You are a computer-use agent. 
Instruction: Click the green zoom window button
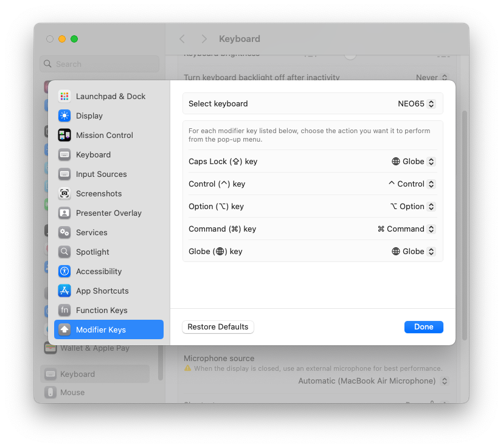(x=74, y=39)
